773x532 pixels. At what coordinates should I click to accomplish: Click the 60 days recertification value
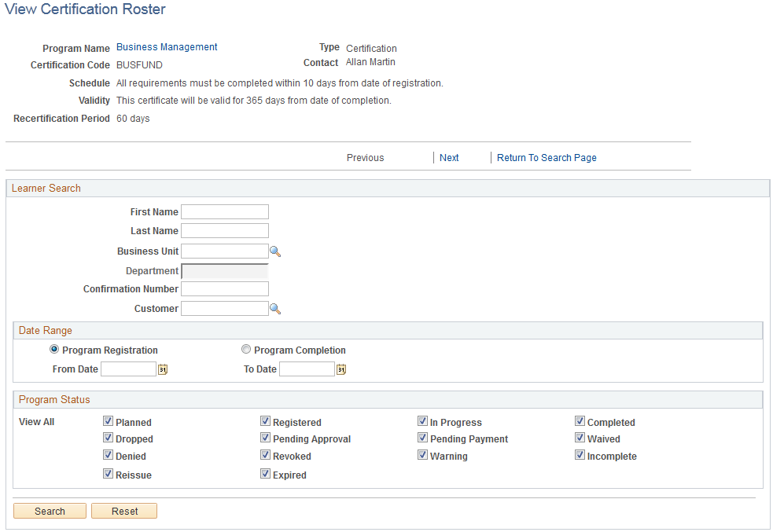(133, 119)
